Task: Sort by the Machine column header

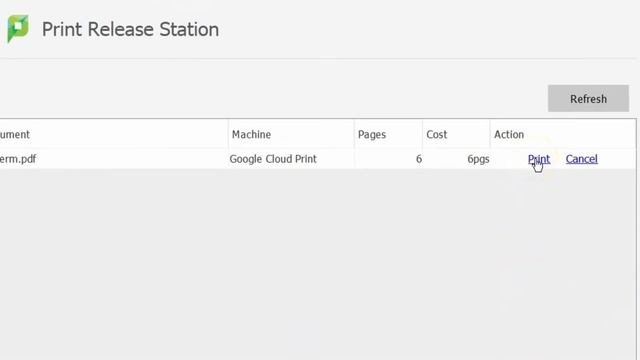Action: point(291,134)
